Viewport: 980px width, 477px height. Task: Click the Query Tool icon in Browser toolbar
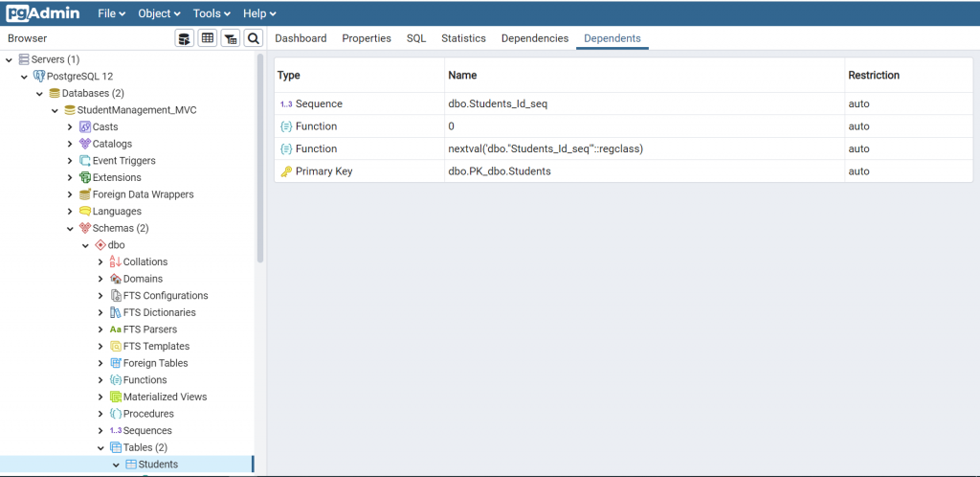185,38
